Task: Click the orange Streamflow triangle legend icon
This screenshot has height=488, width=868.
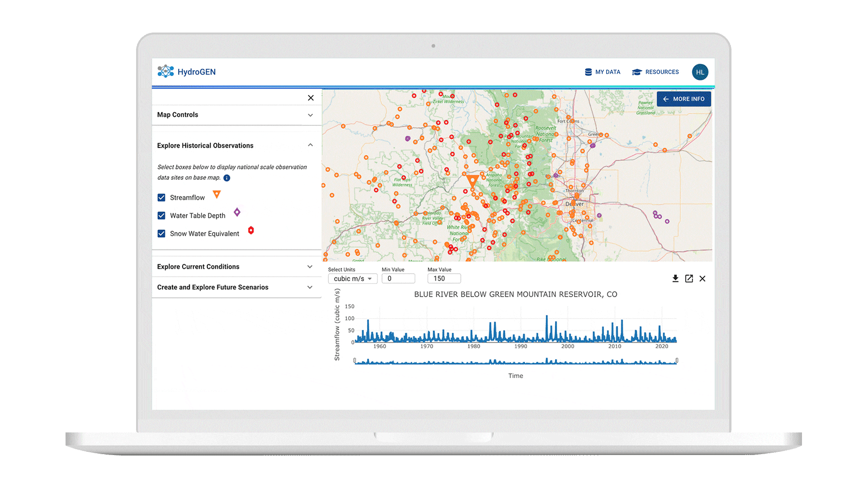Action: tap(217, 194)
